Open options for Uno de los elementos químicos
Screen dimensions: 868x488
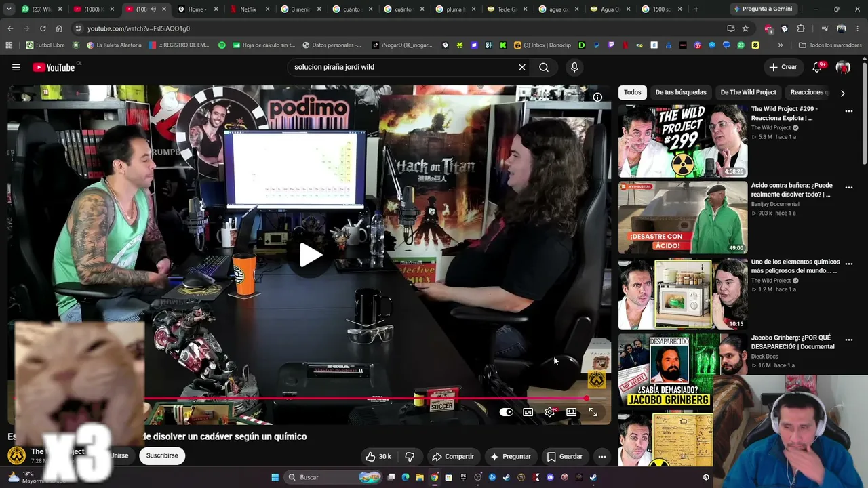[x=849, y=264]
